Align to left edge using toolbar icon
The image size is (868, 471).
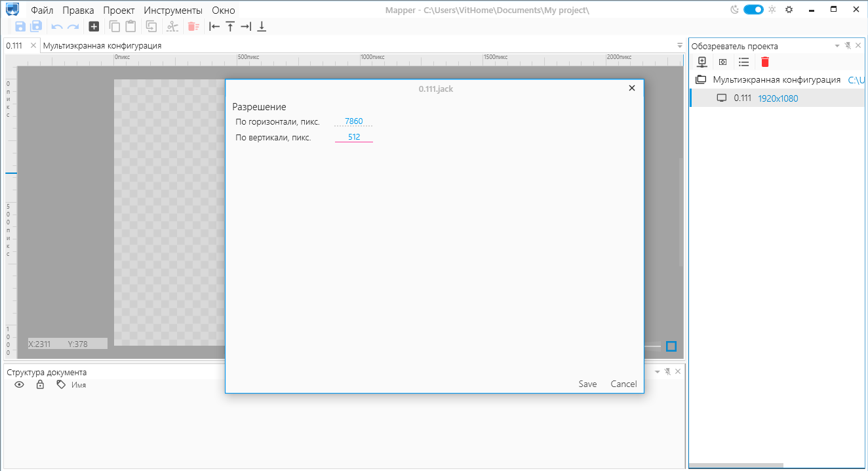pos(214,26)
